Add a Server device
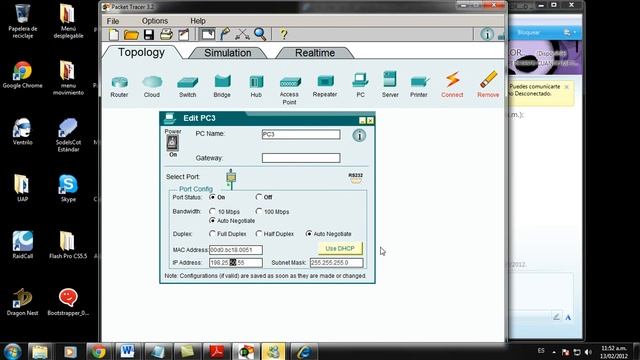This screenshot has height=360, width=640. 390,84
